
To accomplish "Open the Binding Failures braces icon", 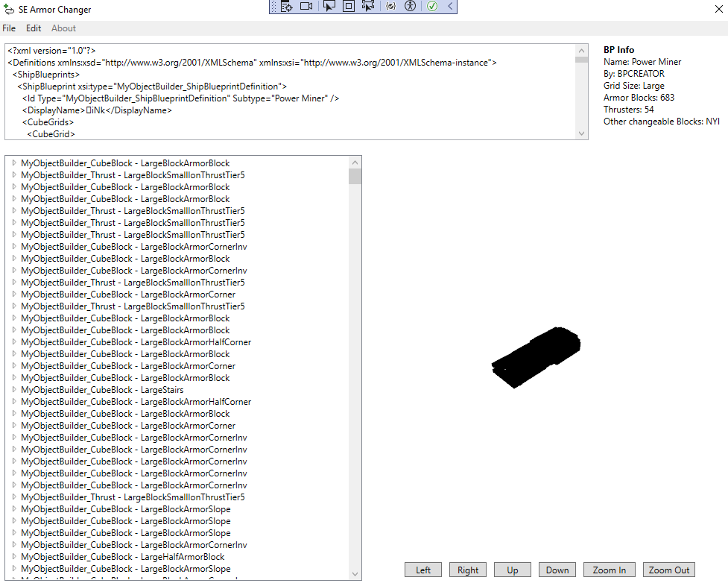I will (391, 6).
